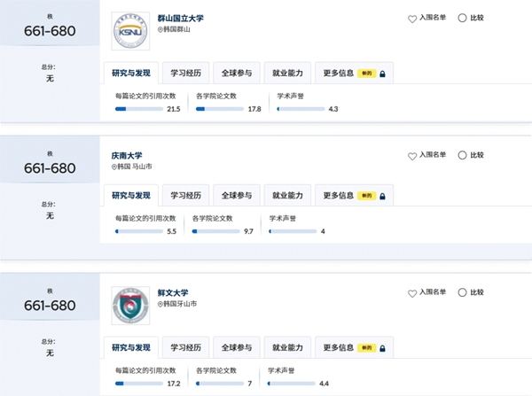Switch to 就业能力 tab for 鲜文大学
The image size is (532, 396).
tap(287, 347)
